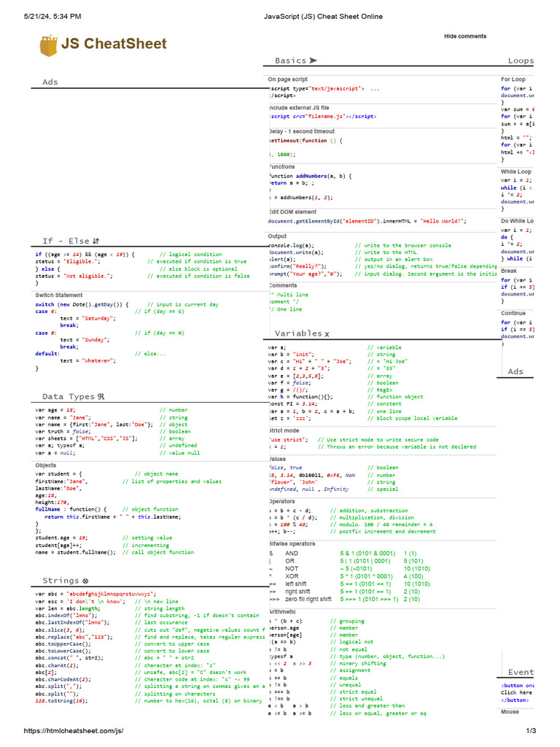Click the 'Include external JS file' subheading

click(x=299, y=108)
